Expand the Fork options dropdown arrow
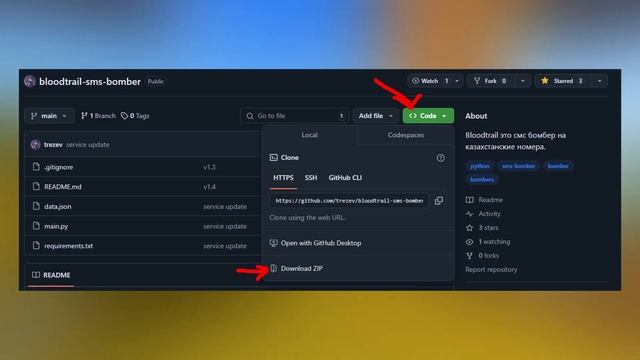The height and width of the screenshot is (360, 640). coord(522,81)
